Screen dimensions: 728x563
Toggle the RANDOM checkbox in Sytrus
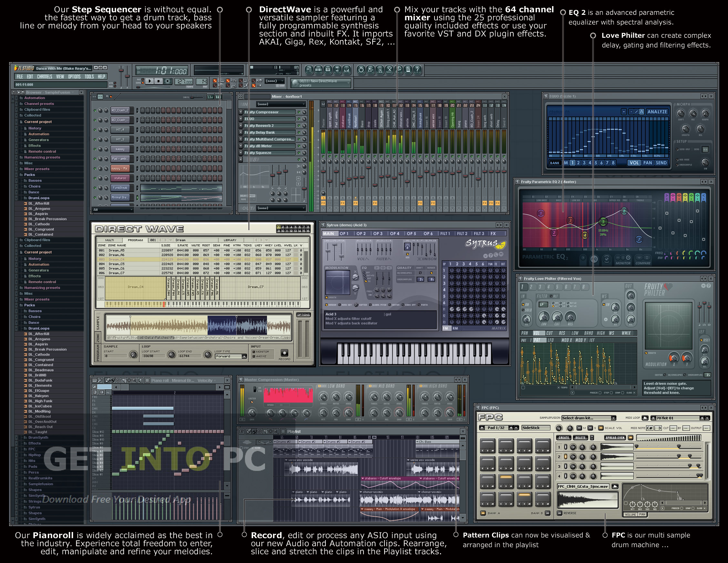click(x=326, y=305)
